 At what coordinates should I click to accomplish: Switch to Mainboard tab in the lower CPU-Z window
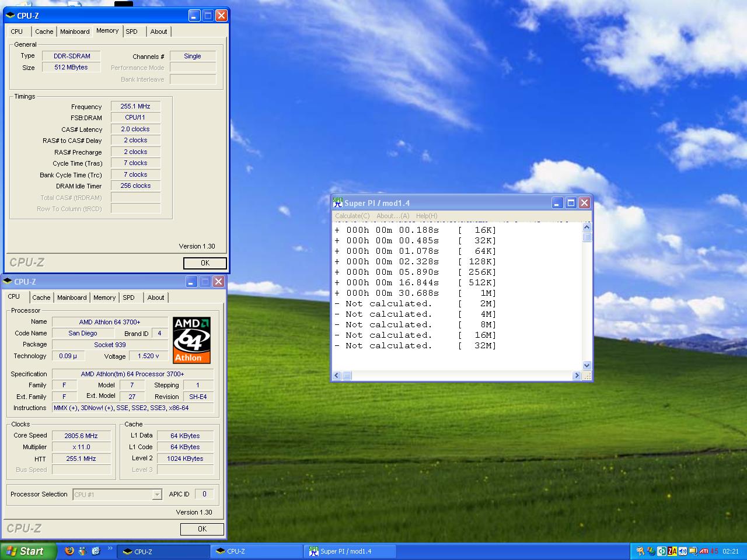pyautogui.click(x=72, y=297)
